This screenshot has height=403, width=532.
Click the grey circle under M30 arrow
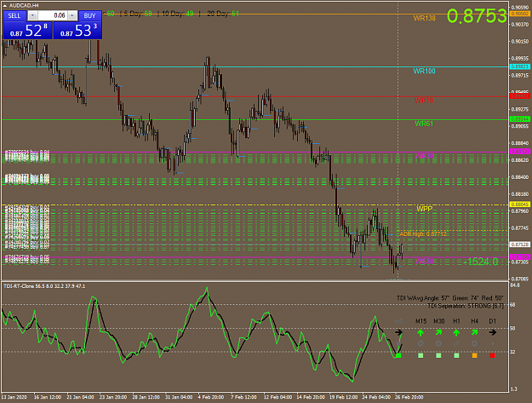coord(438,343)
